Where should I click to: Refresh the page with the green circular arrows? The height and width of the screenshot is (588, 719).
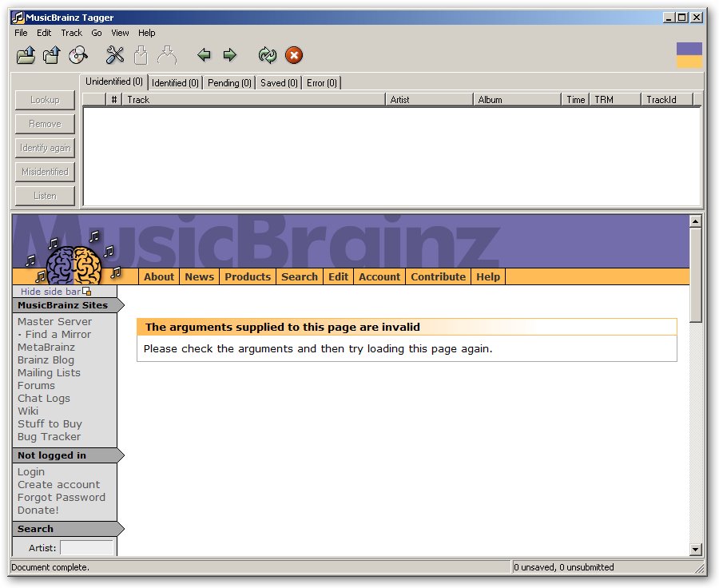(267, 55)
